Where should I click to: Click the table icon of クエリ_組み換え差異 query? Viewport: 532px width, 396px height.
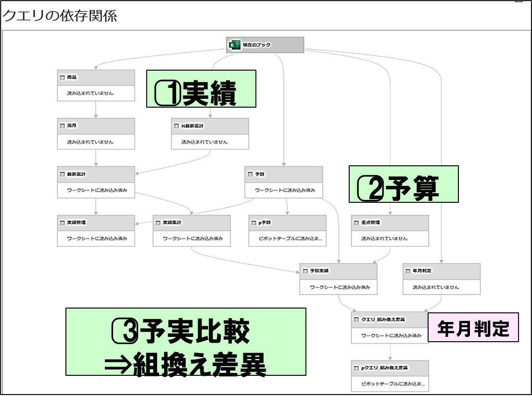pyautogui.click(x=356, y=320)
